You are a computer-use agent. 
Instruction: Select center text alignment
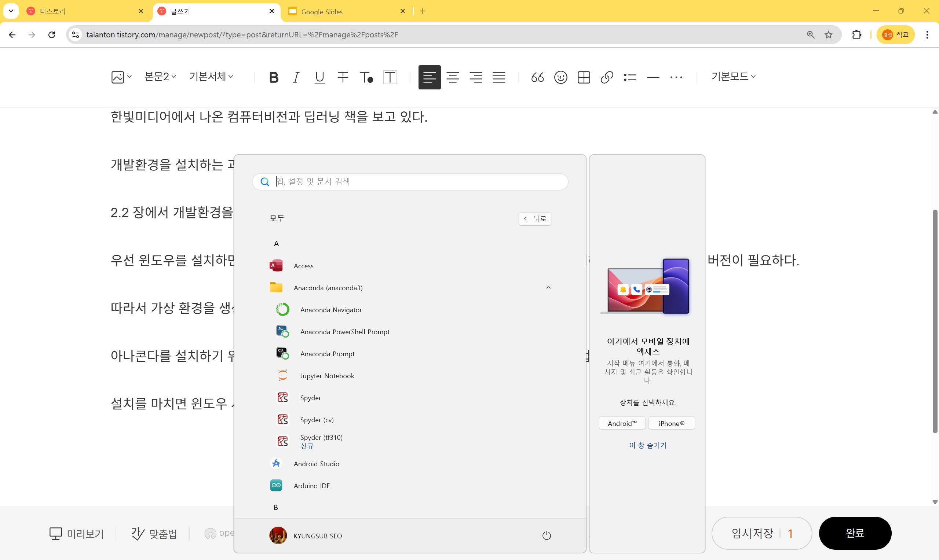(453, 77)
